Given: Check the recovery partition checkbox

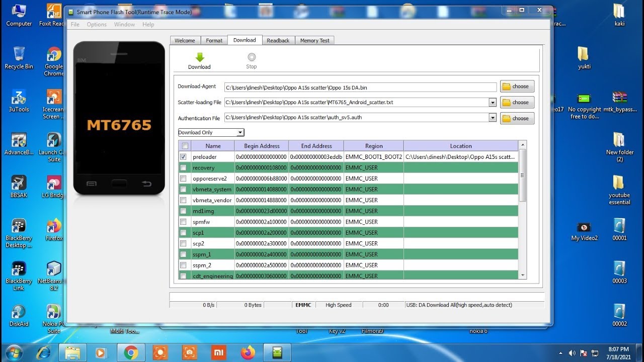Looking at the screenshot, I should [183, 167].
